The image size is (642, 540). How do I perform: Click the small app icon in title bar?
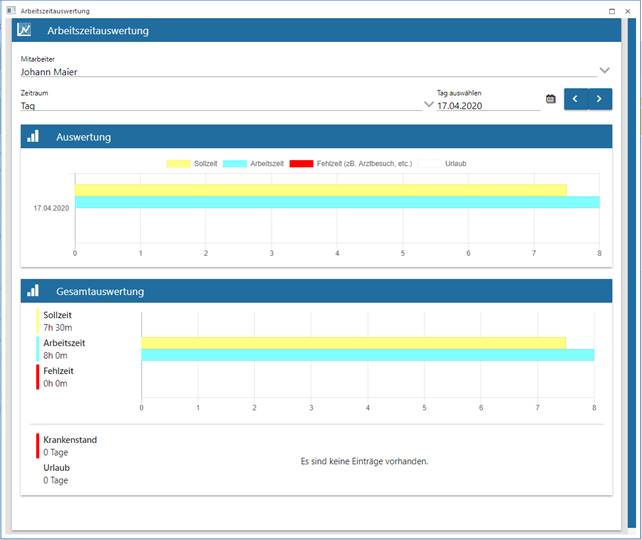pos(11,9)
